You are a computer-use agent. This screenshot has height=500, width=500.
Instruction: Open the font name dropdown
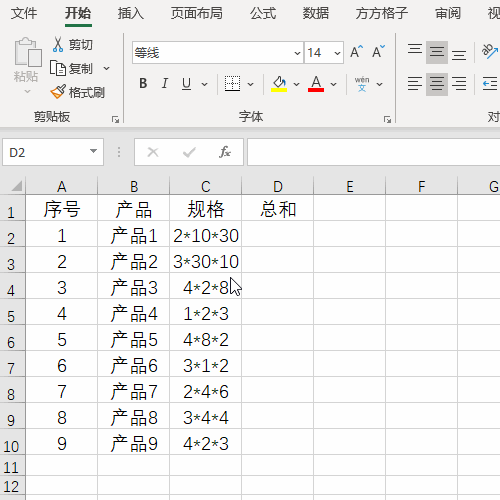click(297, 53)
